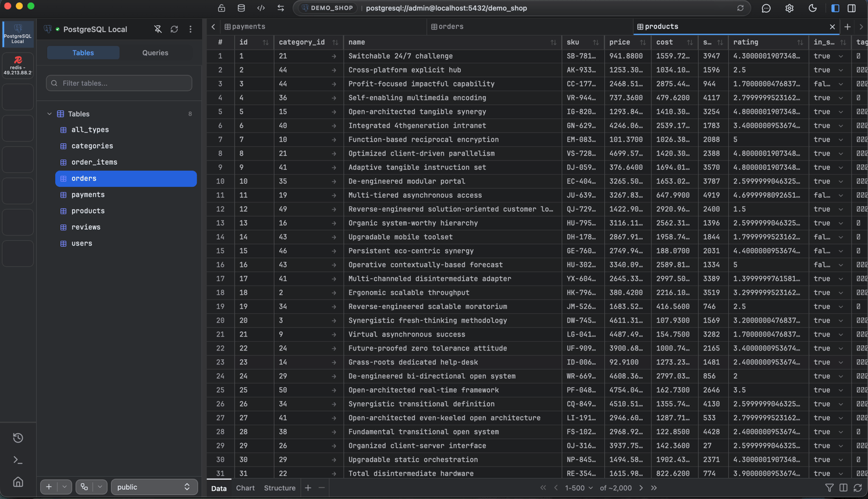Image resolution: width=868 pixels, height=499 pixels.
Task: Sort by the rating column
Action: point(800,42)
